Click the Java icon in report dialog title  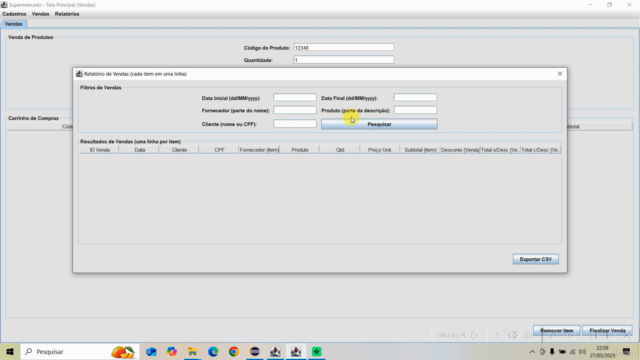coord(79,74)
